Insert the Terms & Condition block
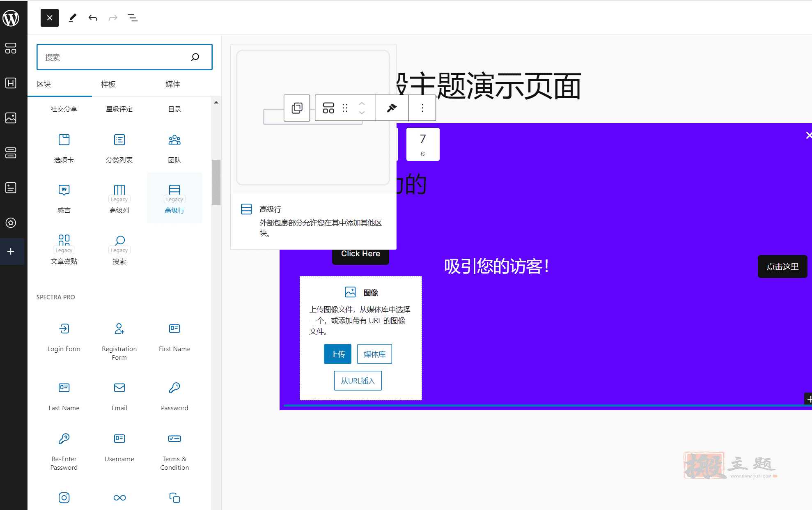812x510 pixels. coord(174,451)
